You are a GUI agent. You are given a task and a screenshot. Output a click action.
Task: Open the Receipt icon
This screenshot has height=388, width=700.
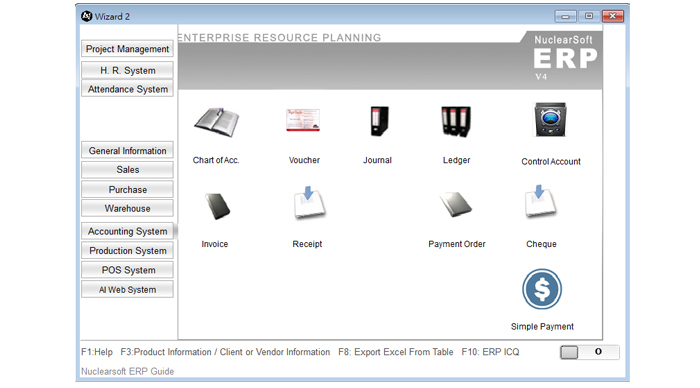[x=309, y=203]
